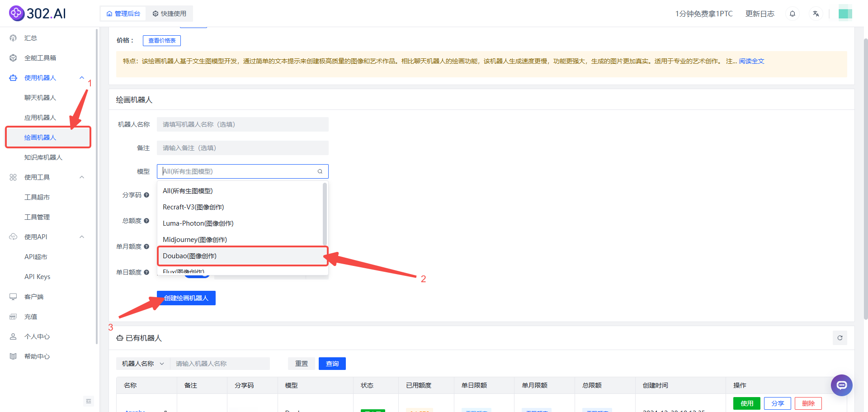The image size is (868, 412).
Task: Focus the 请输入机器人名称 search field
Action: point(220,364)
